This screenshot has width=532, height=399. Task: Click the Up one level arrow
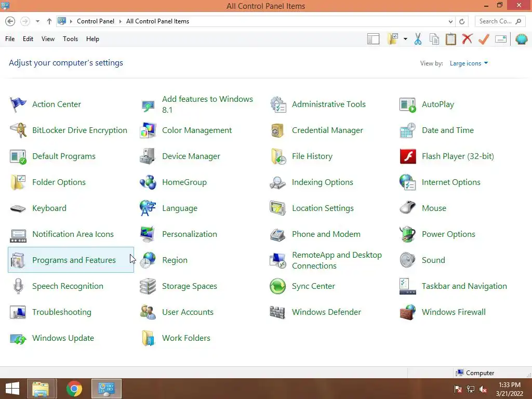[x=49, y=21]
